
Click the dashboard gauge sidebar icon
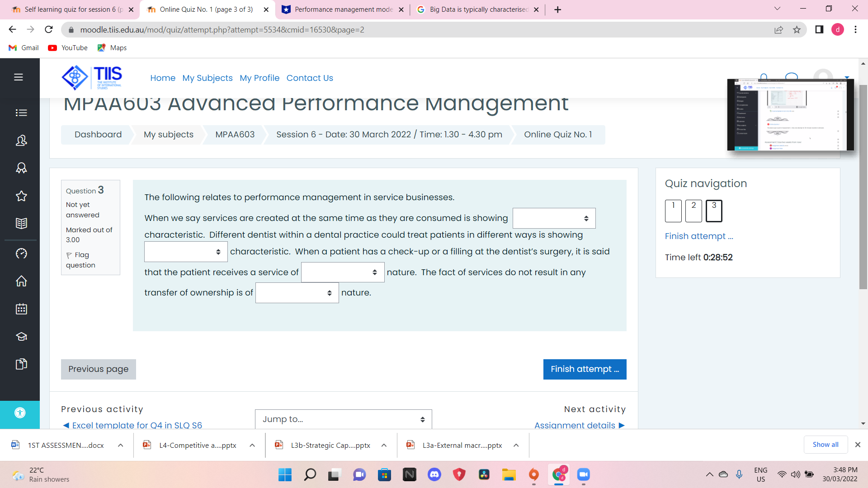[x=21, y=253]
